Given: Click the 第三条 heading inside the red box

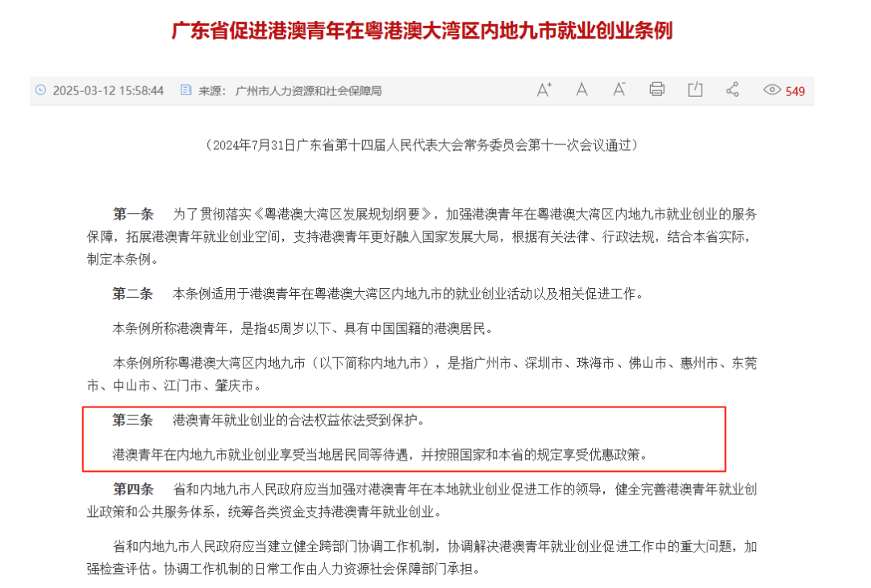Looking at the screenshot, I should click(133, 419).
